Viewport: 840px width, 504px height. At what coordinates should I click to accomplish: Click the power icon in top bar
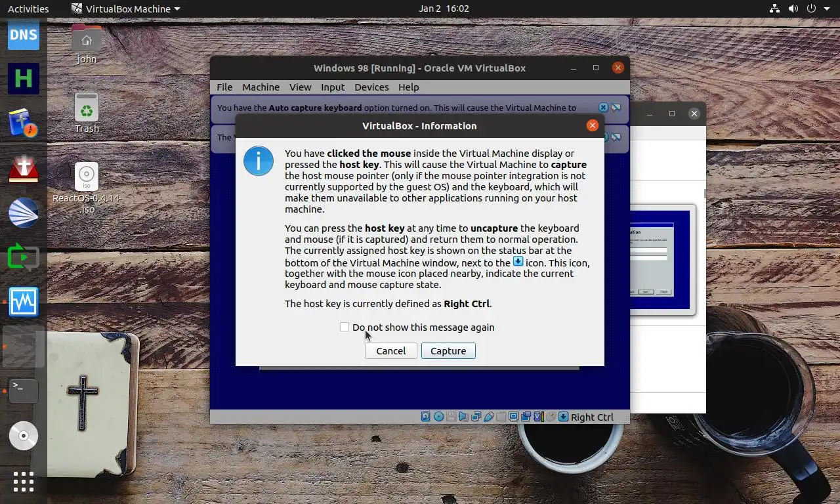point(812,9)
